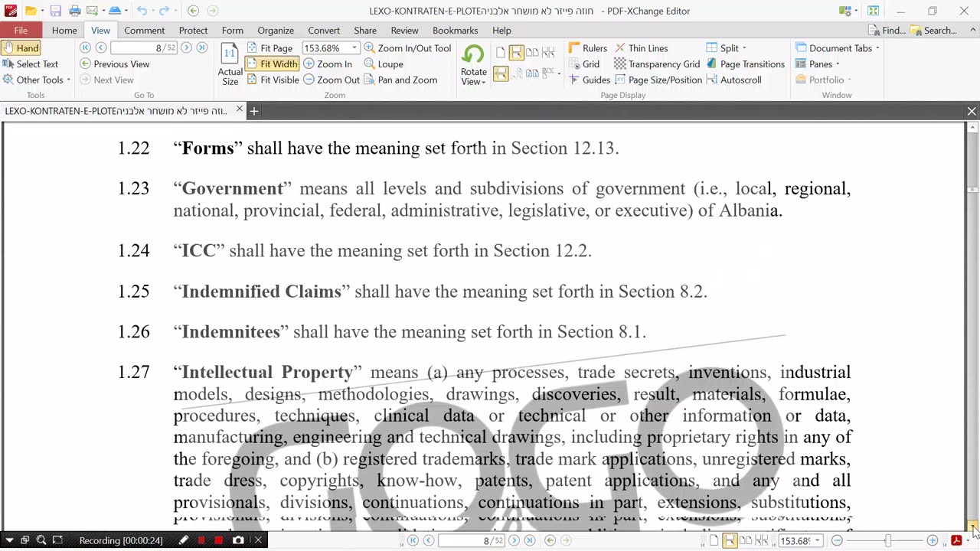The image size is (980, 551).
Task: Select single page layout icon
Action: pyautogui.click(x=500, y=53)
